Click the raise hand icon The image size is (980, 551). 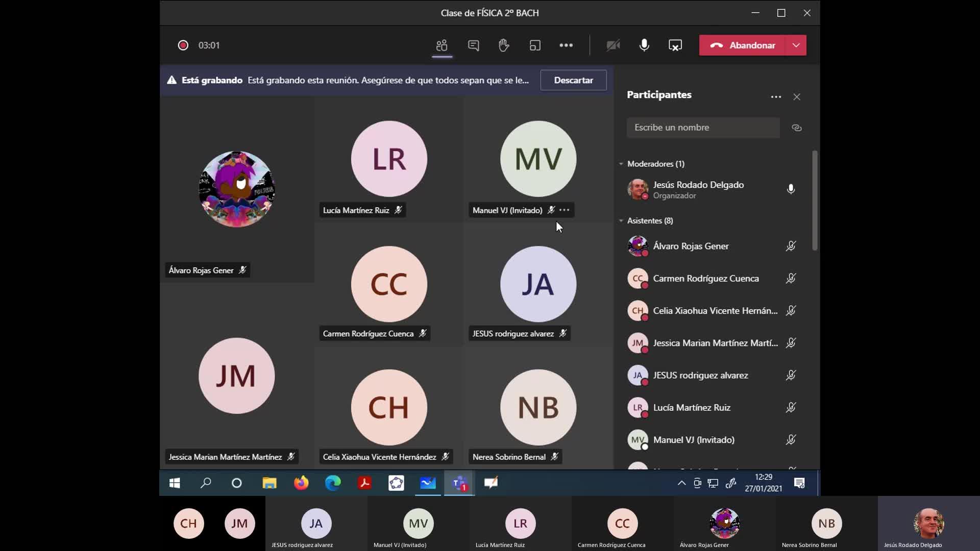(504, 45)
